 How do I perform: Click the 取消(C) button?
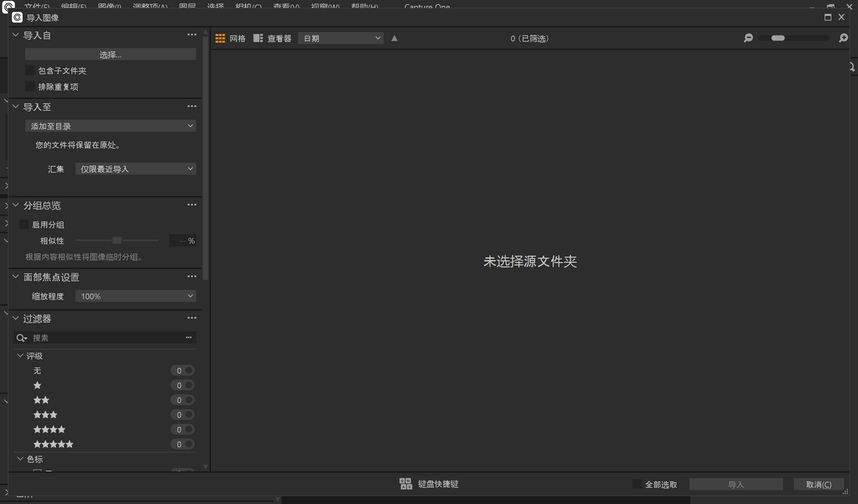pyautogui.click(x=819, y=484)
